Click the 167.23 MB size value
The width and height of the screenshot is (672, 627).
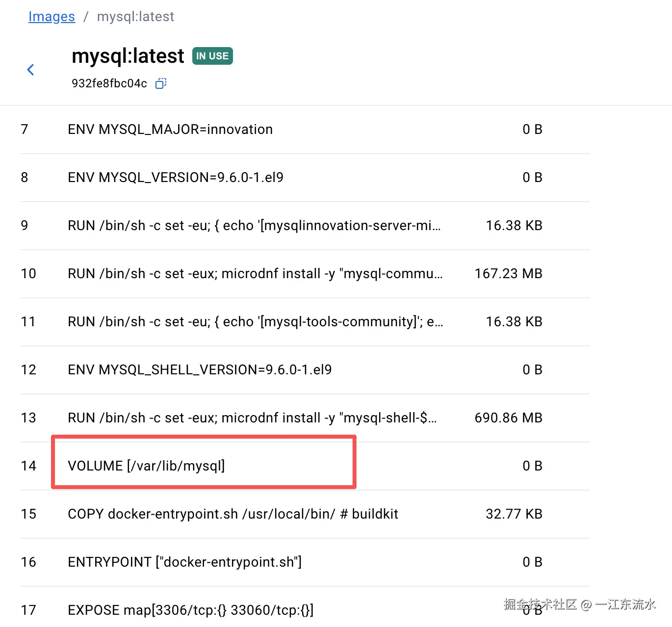[508, 274]
